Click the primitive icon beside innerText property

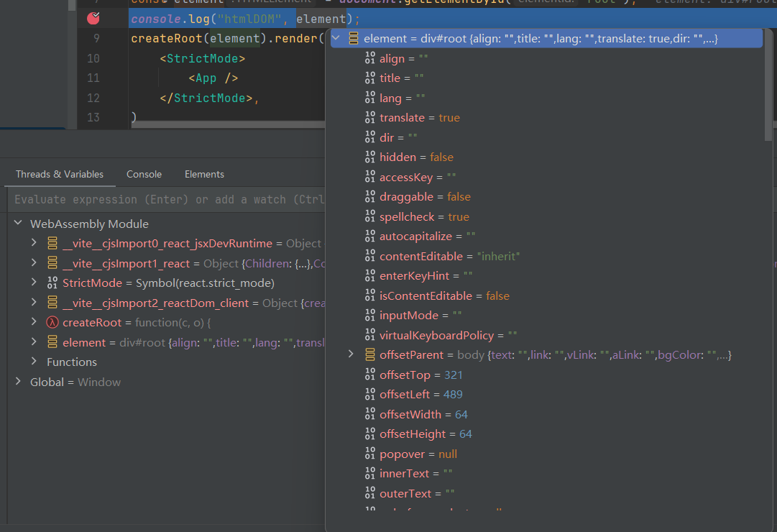369,474
